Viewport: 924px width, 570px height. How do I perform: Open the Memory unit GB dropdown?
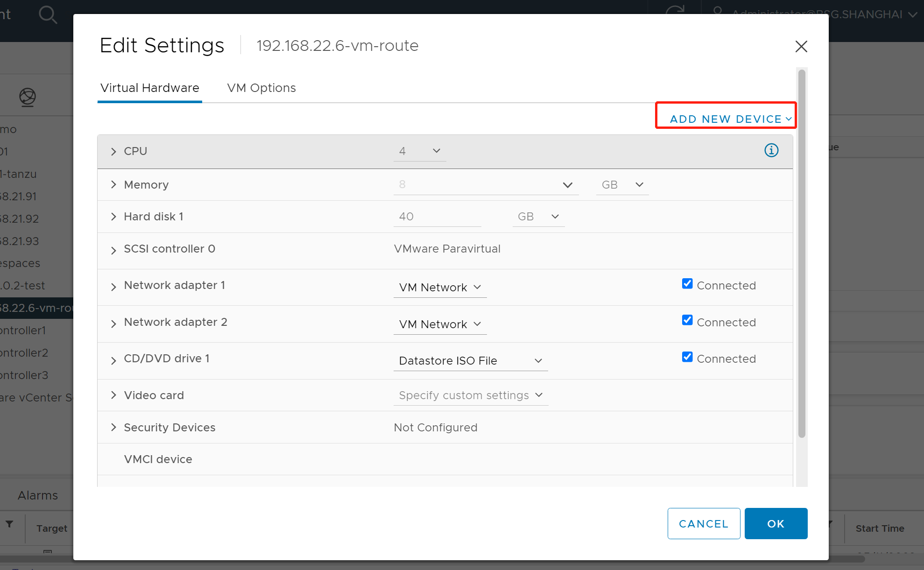[x=622, y=185]
